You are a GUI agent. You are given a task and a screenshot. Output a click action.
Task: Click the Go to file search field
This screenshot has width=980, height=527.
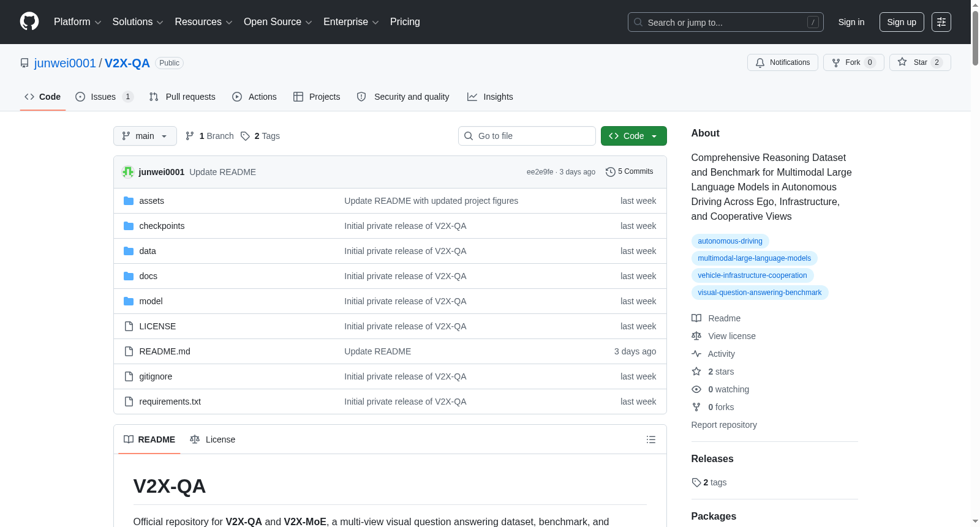pyautogui.click(x=527, y=136)
